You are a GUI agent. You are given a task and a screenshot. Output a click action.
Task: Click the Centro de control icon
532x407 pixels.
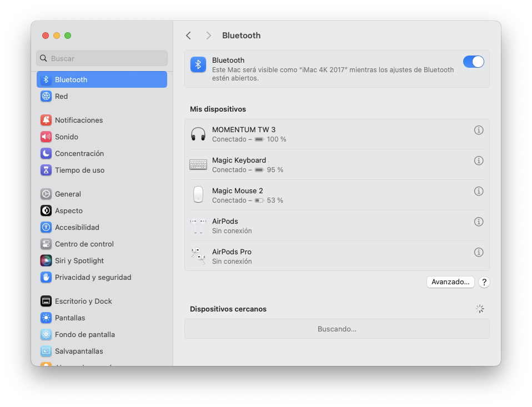(x=46, y=244)
